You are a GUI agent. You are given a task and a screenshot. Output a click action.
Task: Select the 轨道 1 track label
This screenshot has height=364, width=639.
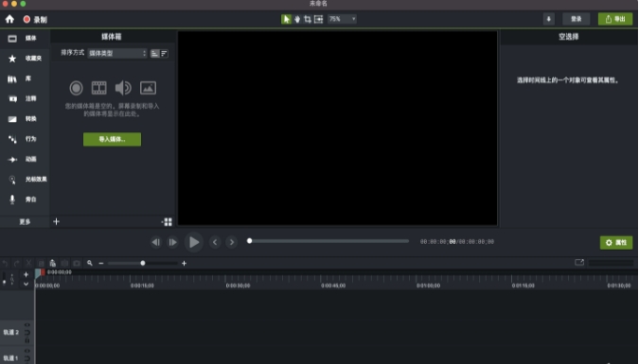click(x=11, y=358)
